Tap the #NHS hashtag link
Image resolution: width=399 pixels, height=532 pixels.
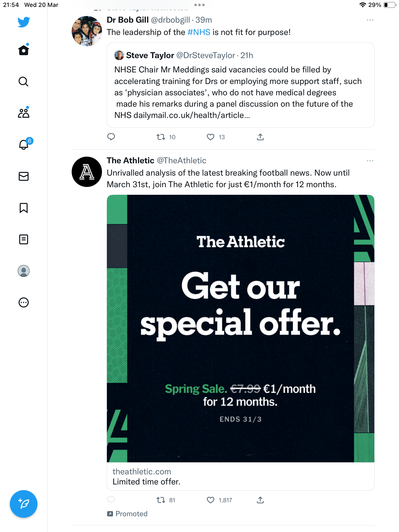[199, 32]
